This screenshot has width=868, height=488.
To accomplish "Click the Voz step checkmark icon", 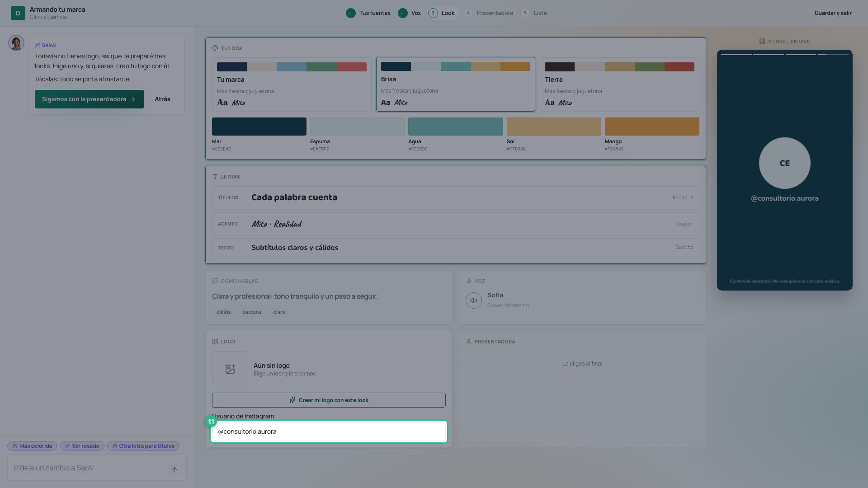I will point(403,13).
